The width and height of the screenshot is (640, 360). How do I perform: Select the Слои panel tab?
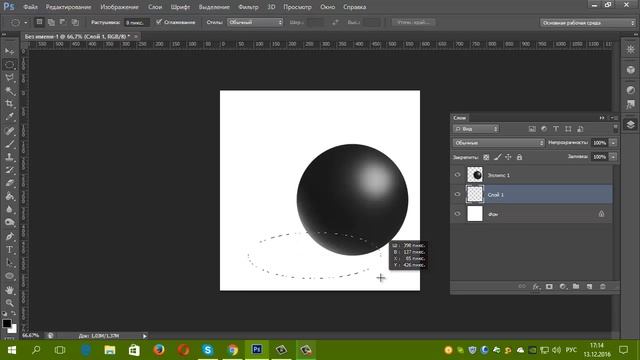pyautogui.click(x=460, y=118)
